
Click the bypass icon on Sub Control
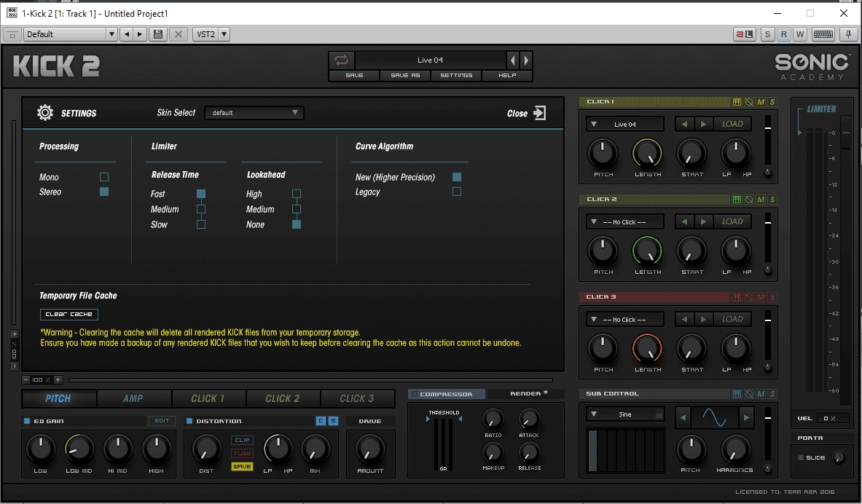point(749,394)
